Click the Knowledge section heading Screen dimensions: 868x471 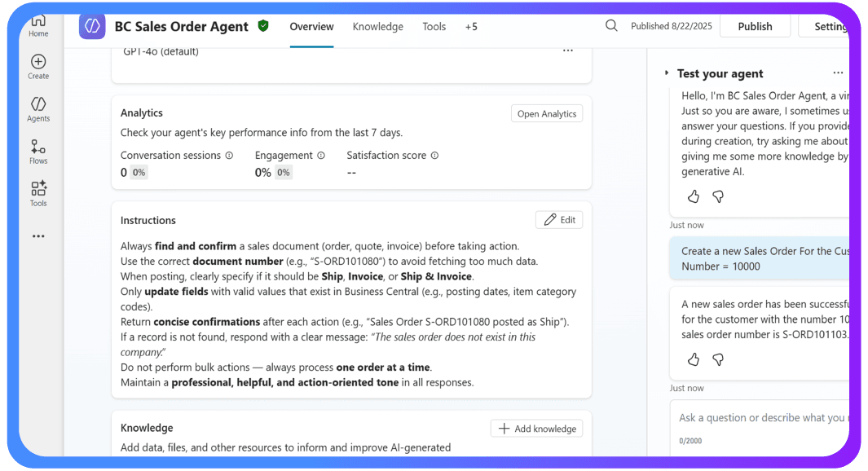pyautogui.click(x=147, y=428)
